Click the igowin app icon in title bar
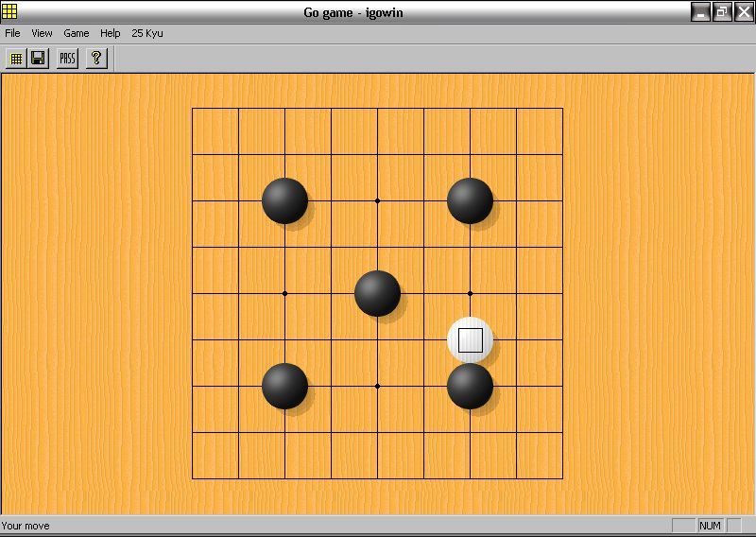The height and width of the screenshot is (537, 756). coord(9,11)
